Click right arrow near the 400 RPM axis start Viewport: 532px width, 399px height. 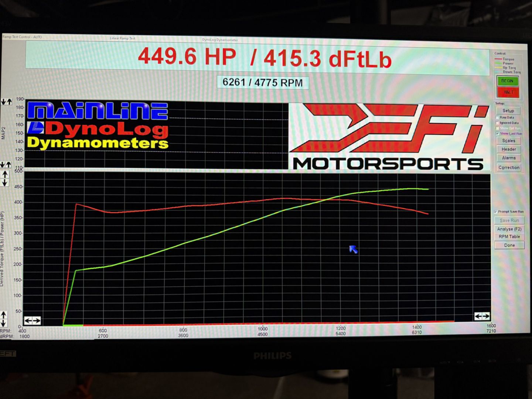[x=37, y=320]
